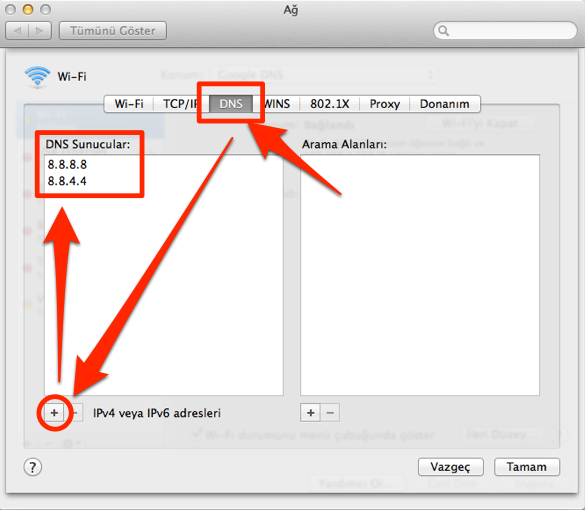
Task: Select the 802.1X tab
Action: [x=330, y=104]
